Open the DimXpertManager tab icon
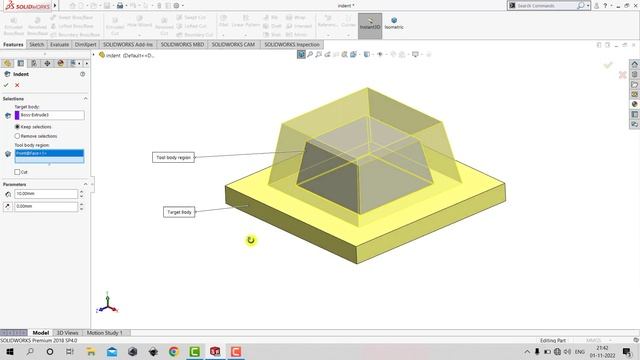The width and height of the screenshot is (640, 360). [47, 63]
